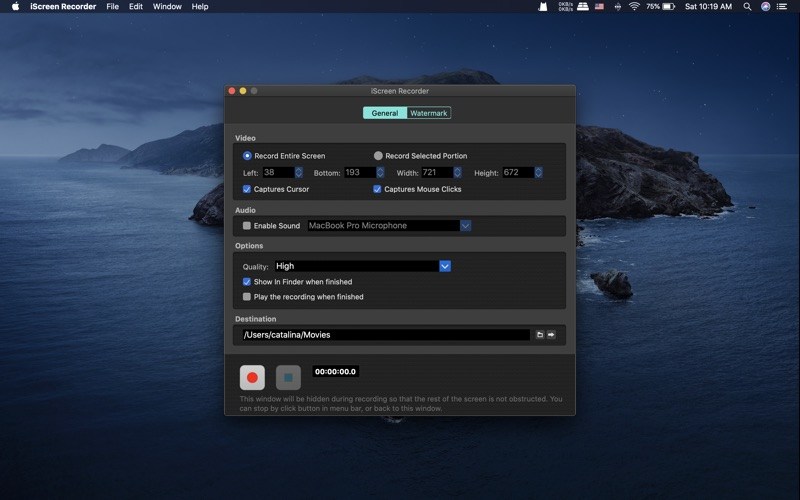
Task: Open Siri from the menu bar
Action: 765,6
